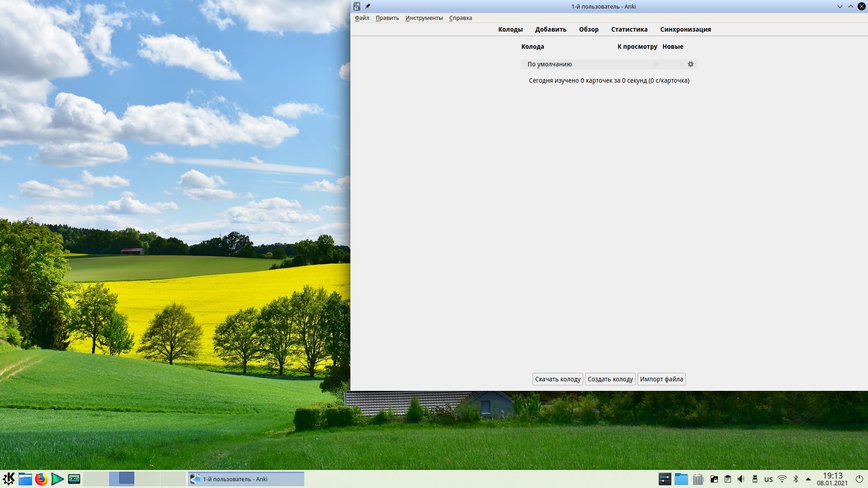Open the KDE application launcher
This screenshot has width=868, height=488.
pos(9,479)
